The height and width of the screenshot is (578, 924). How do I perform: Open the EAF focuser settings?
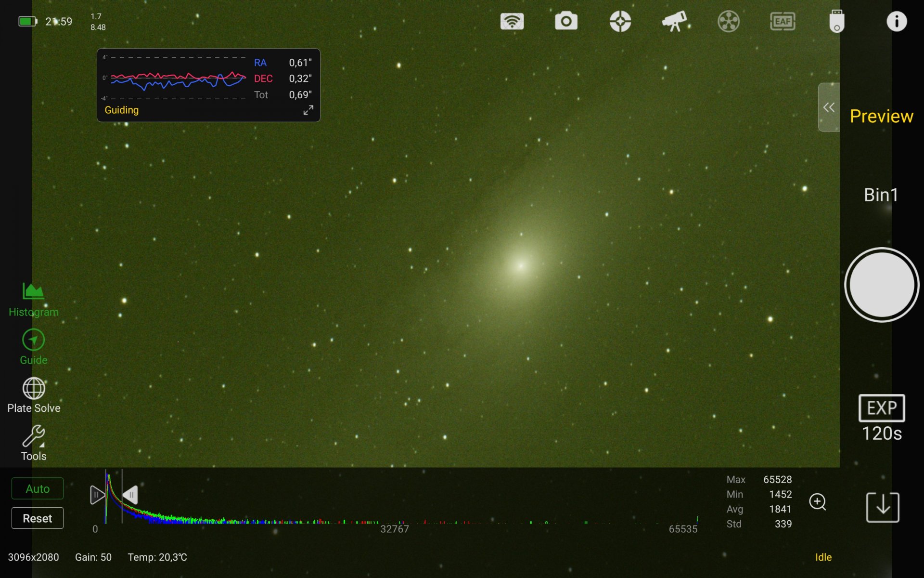pyautogui.click(x=783, y=22)
